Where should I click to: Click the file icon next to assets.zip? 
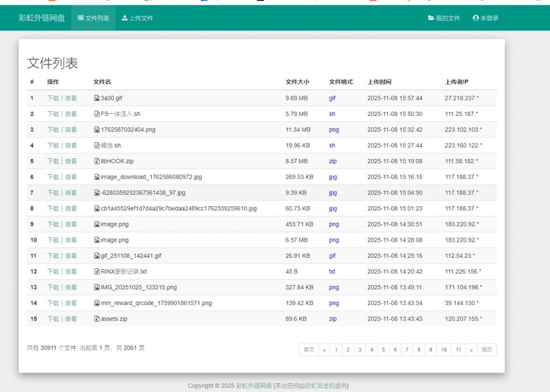97,319
